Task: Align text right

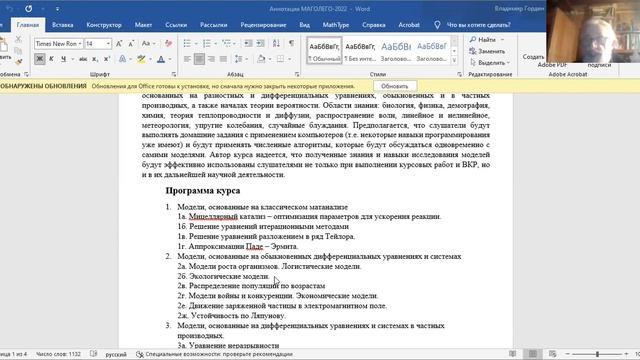Action: click(x=211, y=59)
